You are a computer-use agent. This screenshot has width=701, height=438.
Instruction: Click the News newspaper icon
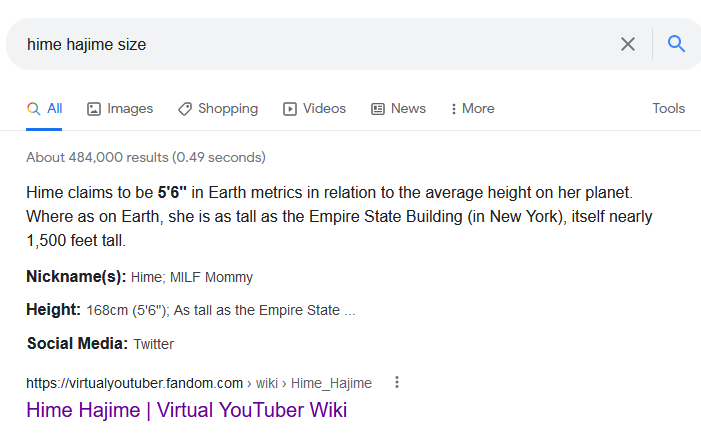tap(377, 109)
